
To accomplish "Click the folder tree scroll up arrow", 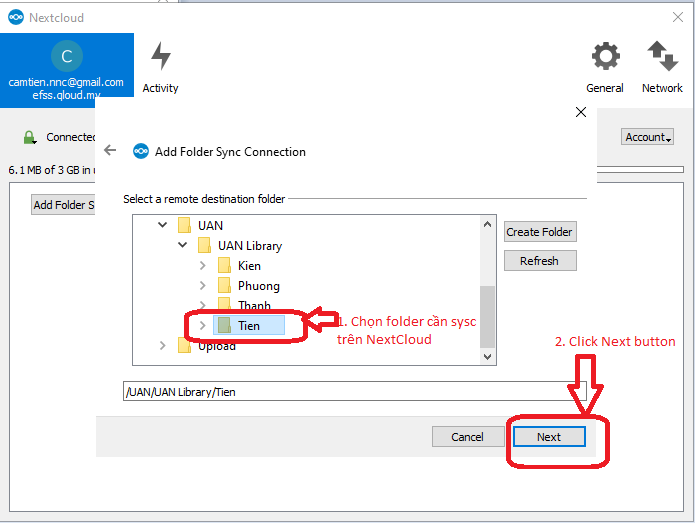I will click(487, 224).
